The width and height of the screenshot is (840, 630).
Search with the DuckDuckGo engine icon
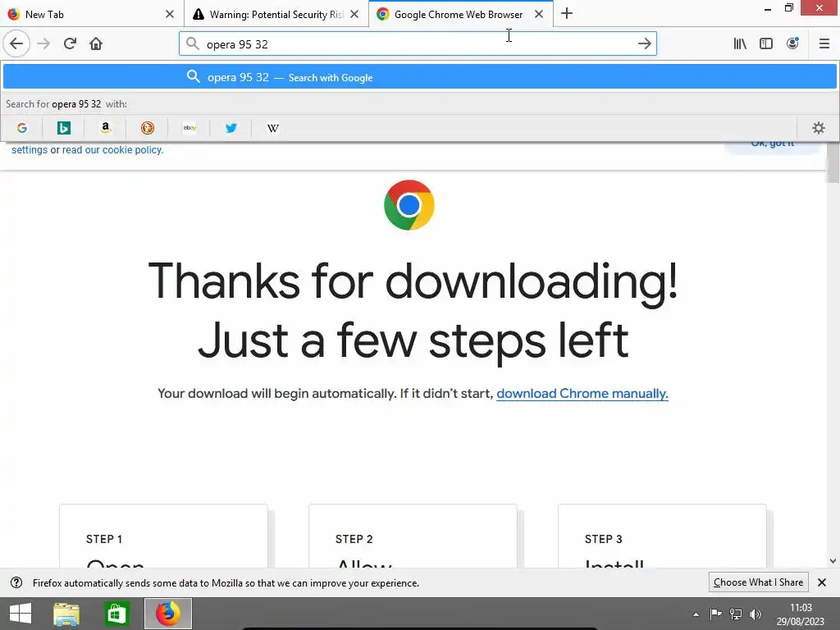(148, 128)
